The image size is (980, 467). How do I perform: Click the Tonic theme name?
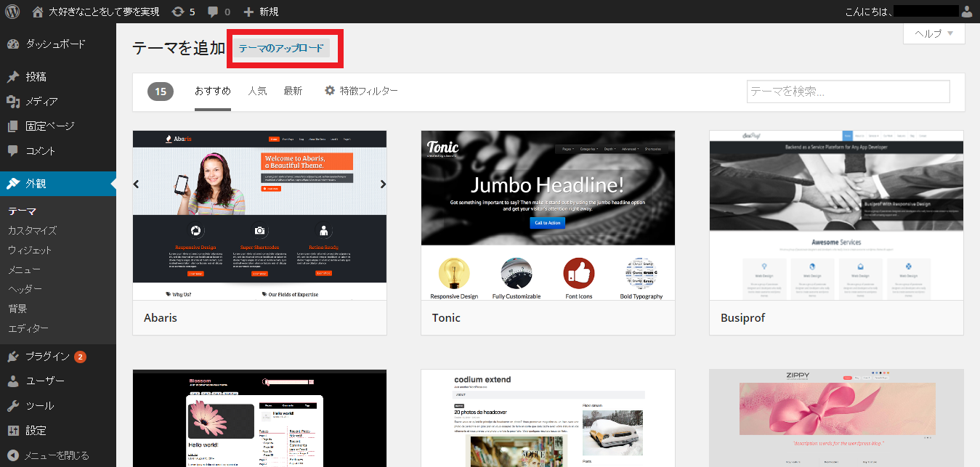coord(446,318)
